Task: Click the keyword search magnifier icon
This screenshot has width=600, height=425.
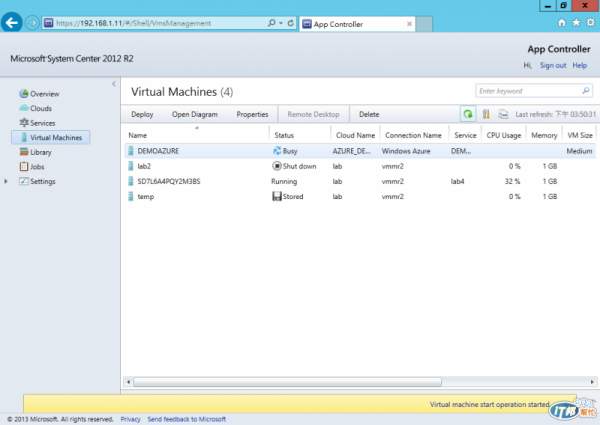Action: 586,91
